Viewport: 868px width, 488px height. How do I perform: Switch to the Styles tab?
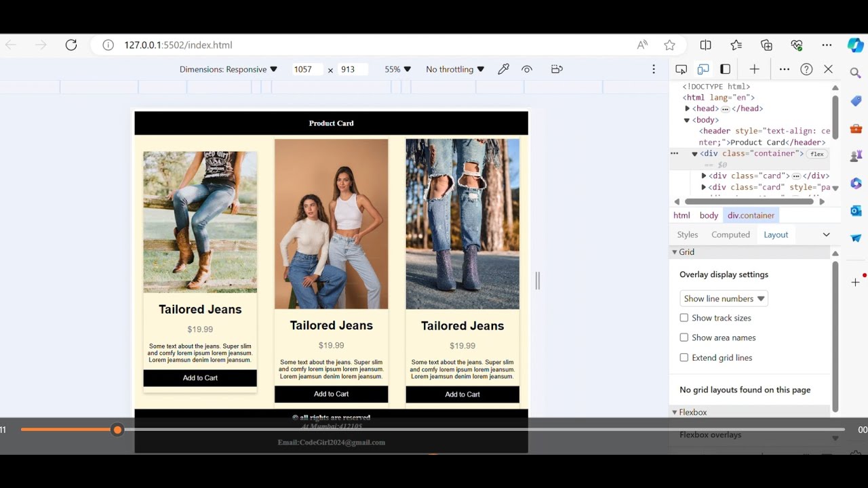coord(687,235)
